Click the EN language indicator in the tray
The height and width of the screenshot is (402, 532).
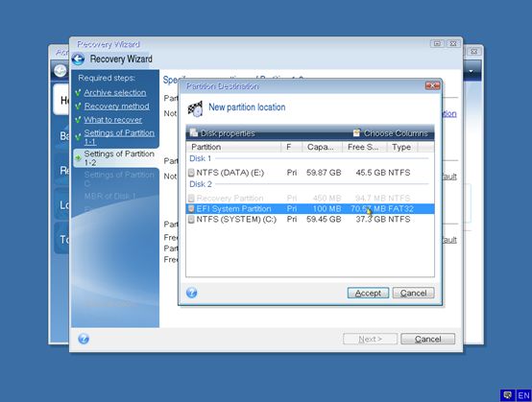[523, 395]
